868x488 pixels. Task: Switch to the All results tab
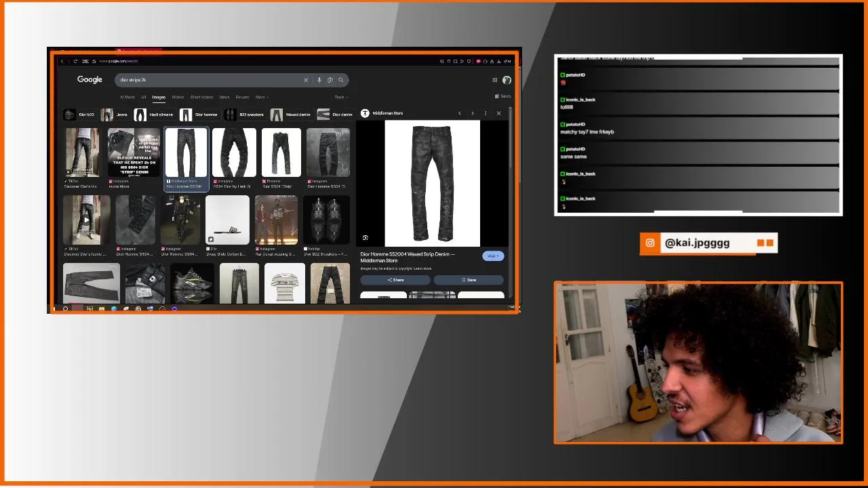pos(144,97)
